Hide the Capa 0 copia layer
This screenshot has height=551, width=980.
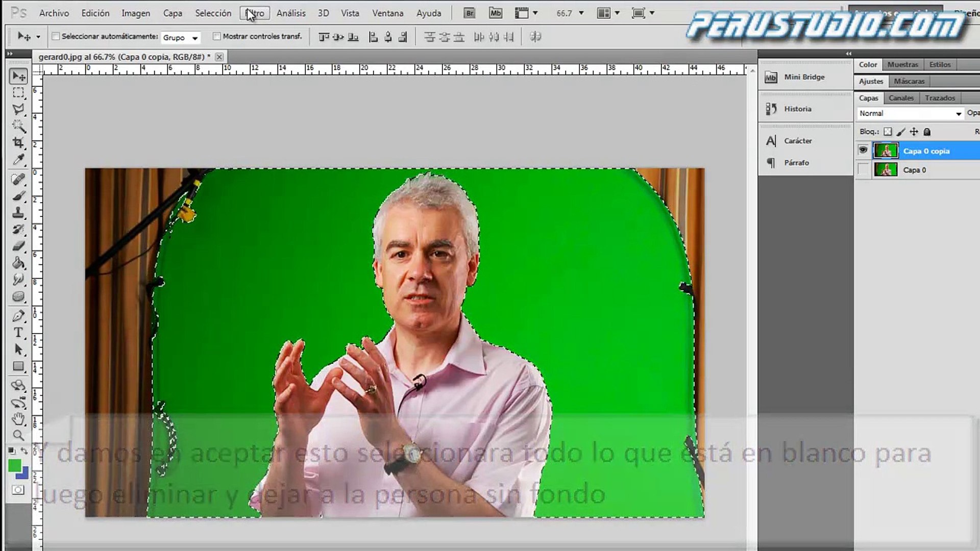point(863,151)
